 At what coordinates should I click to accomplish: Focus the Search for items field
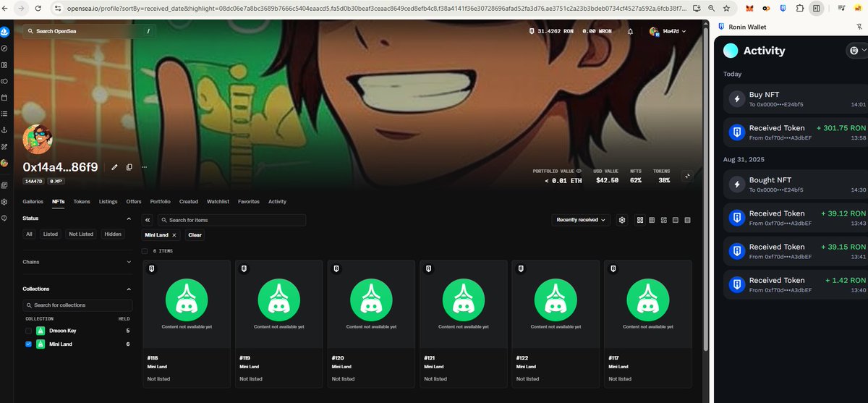[231, 220]
